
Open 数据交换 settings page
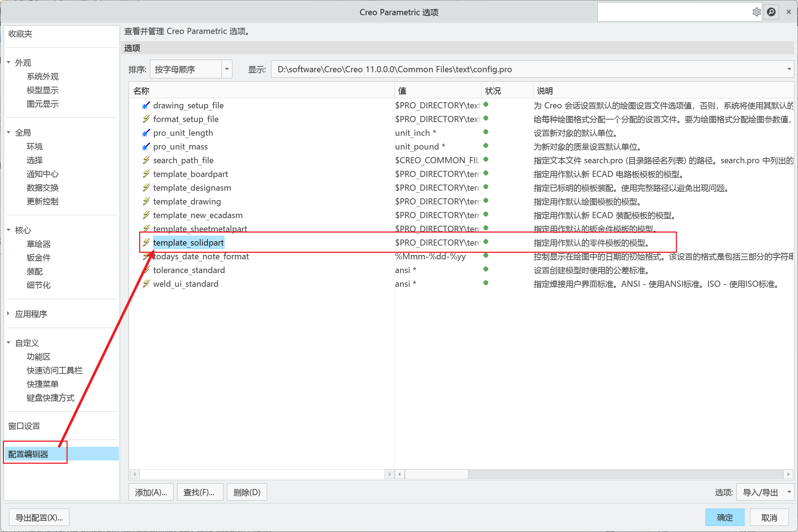click(43, 188)
